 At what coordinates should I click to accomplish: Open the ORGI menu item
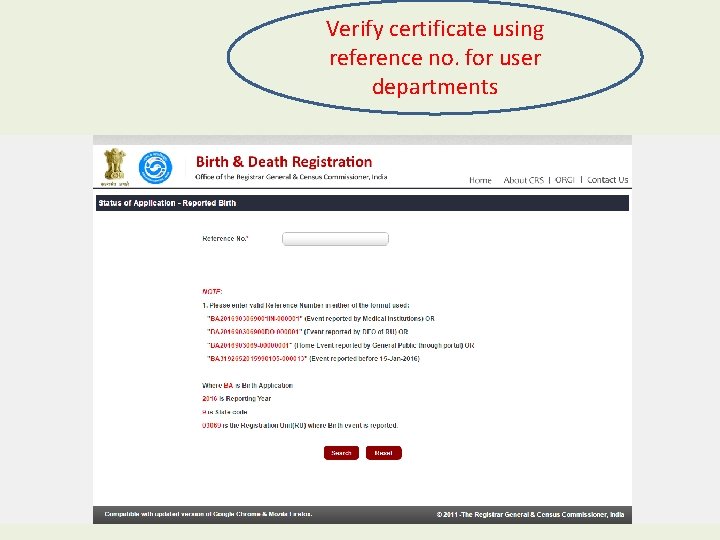click(x=565, y=180)
